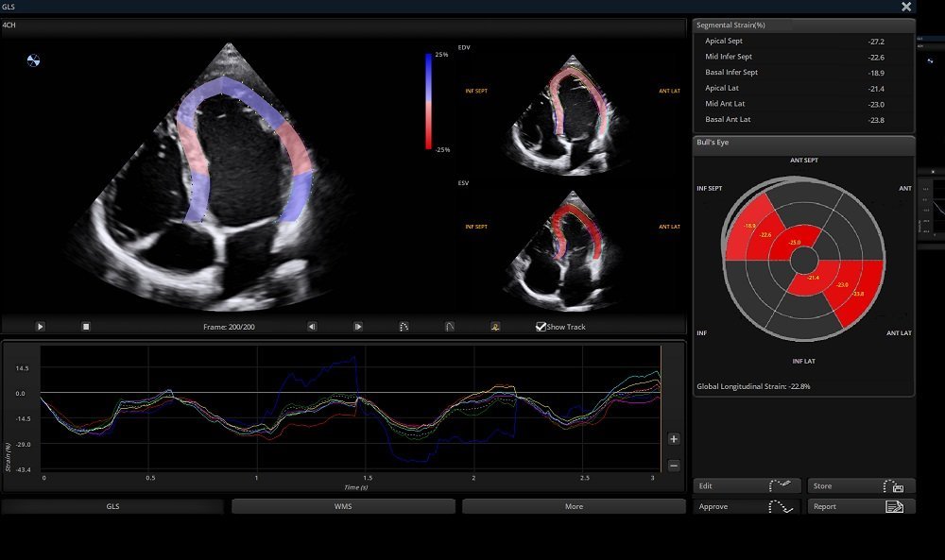The image size is (945, 560).
Task: Switch to the GLS tab
Action: (x=112, y=507)
